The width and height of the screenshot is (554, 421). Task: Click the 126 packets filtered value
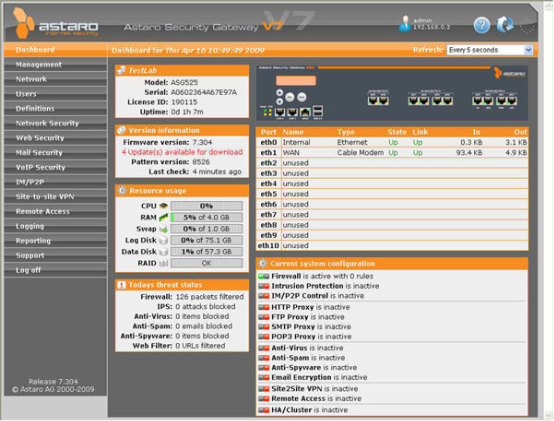210,297
